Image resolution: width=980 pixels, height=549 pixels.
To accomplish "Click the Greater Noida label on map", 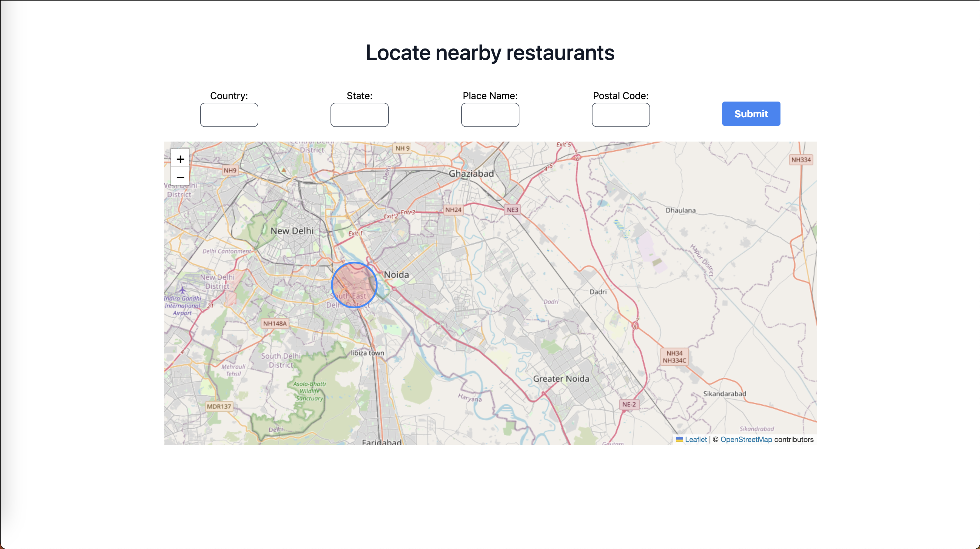I will click(561, 379).
